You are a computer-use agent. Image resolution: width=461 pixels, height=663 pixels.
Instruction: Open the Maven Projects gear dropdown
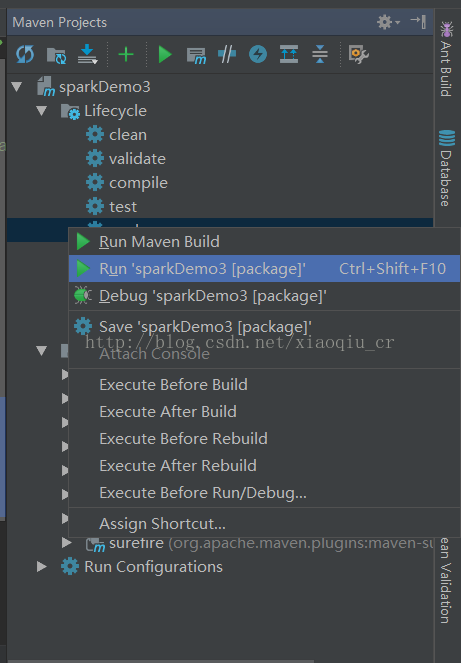pos(388,22)
